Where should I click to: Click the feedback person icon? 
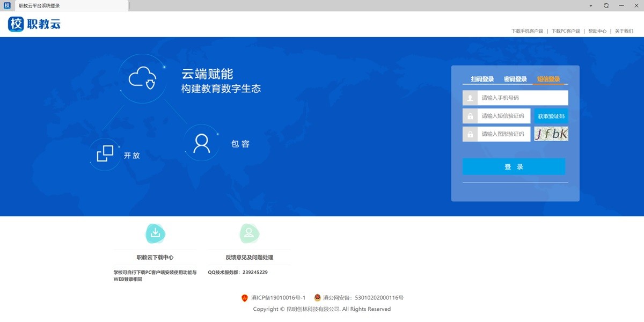coord(249,233)
